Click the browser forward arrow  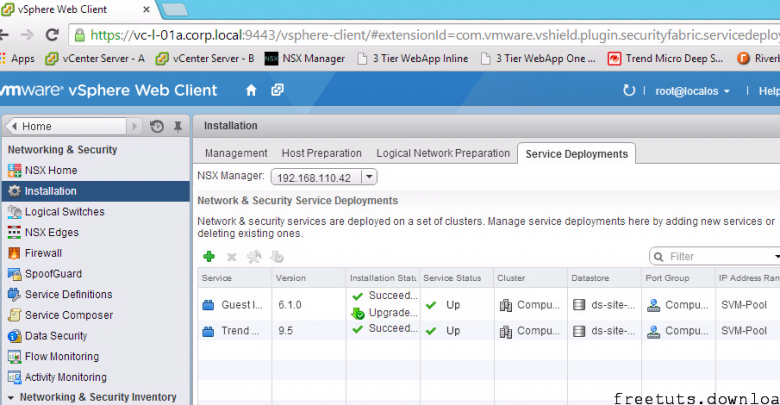pyautogui.click(x=27, y=35)
